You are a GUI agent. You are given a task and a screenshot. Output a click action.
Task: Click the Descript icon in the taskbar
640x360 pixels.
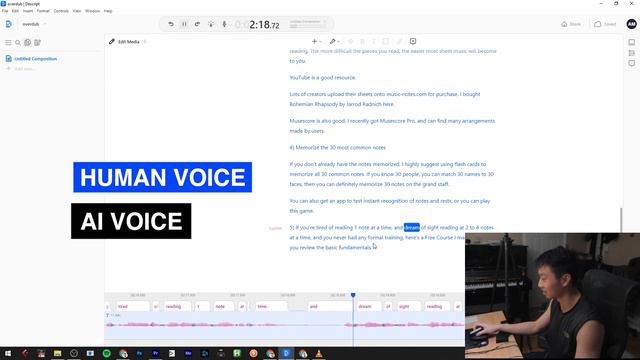pyautogui.click(x=286, y=353)
